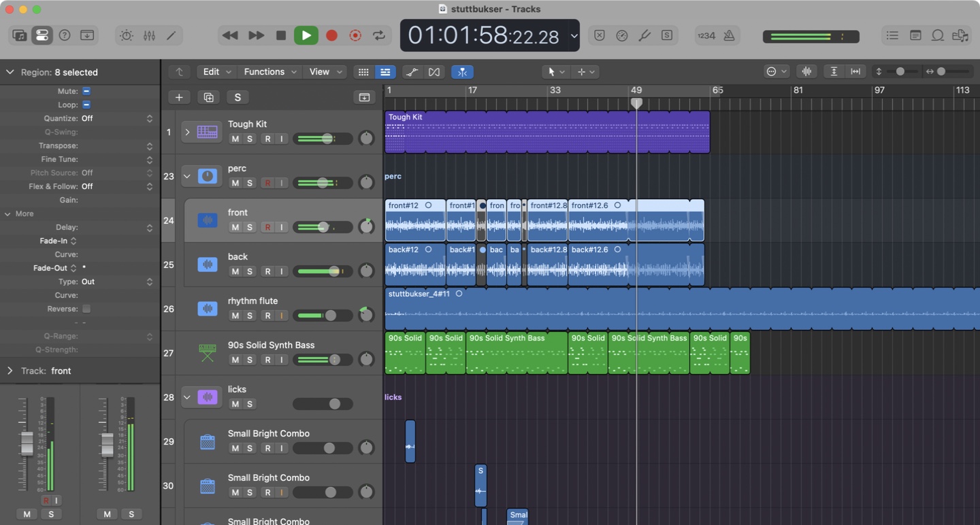Viewport: 980px width, 525px height.
Task: Check the Reverse checkbox in Region inspector
Action: pyautogui.click(x=86, y=309)
